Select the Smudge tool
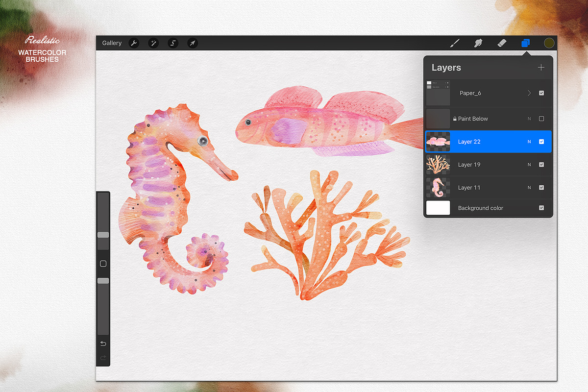Screen dimensions: 588x392 [x=478, y=43]
